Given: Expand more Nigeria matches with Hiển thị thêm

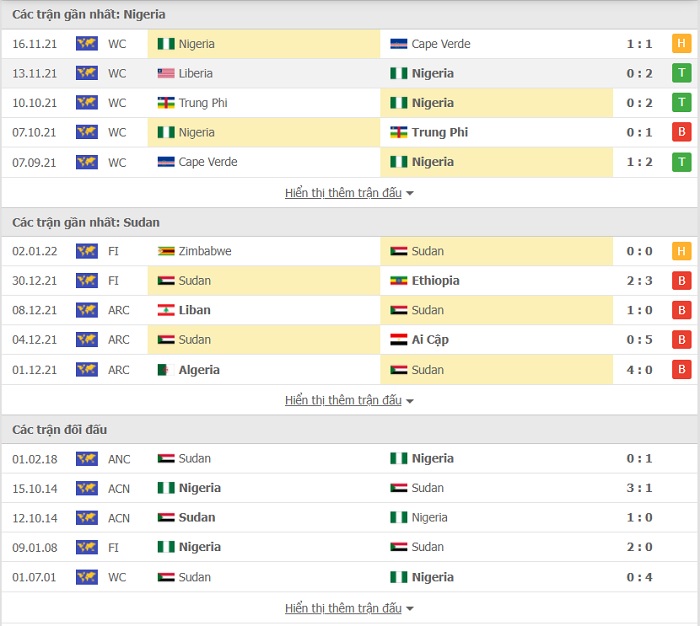Looking at the screenshot, I should (349, 193).
